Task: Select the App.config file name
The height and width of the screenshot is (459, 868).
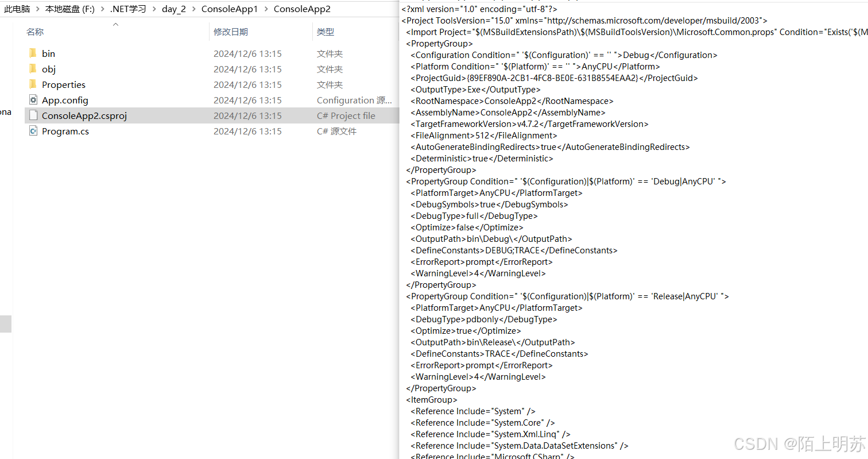Action: pos(65,100)
